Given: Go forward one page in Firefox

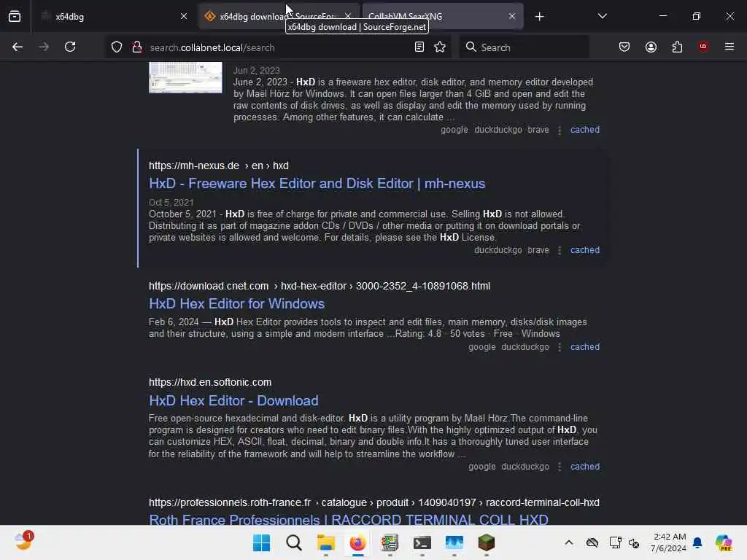Looking at the screenshot, I should coord(44,47).
